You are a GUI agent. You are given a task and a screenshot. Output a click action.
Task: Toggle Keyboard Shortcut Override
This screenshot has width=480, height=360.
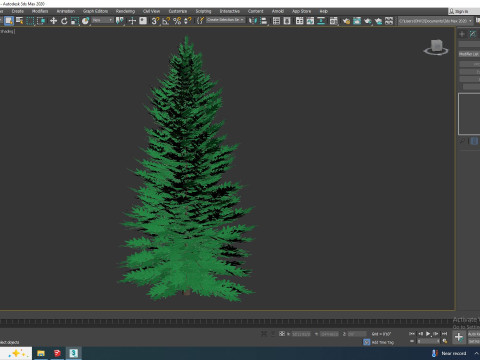pyautogui.click(x=143, y=21)
